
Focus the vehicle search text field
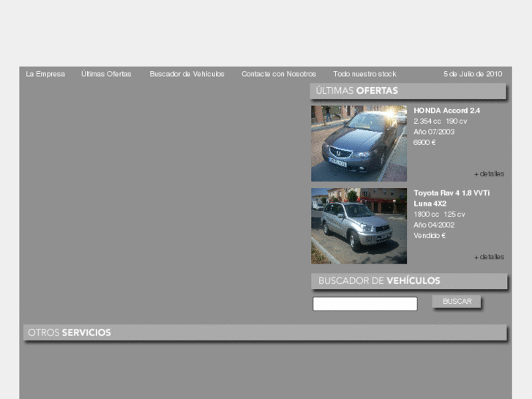(x=364, y=303)
